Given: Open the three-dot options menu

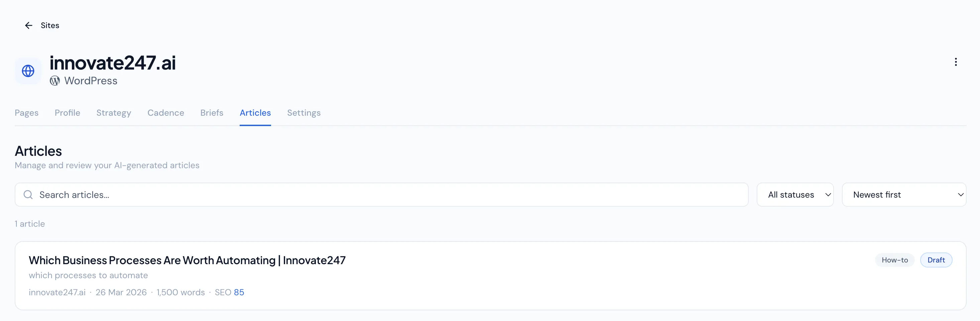Looking at the screenshot, I should click(956, 62).
